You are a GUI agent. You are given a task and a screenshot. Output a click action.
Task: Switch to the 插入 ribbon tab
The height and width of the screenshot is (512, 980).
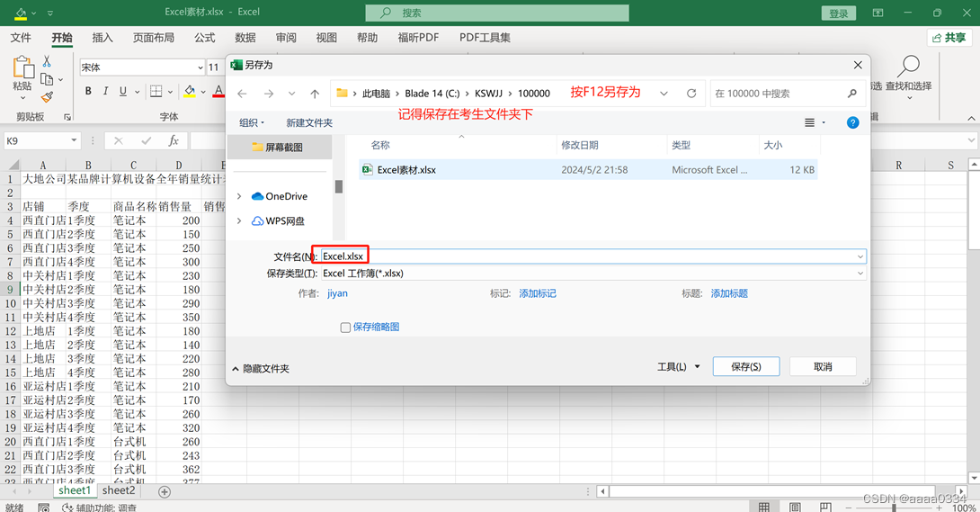coord(102,38)
